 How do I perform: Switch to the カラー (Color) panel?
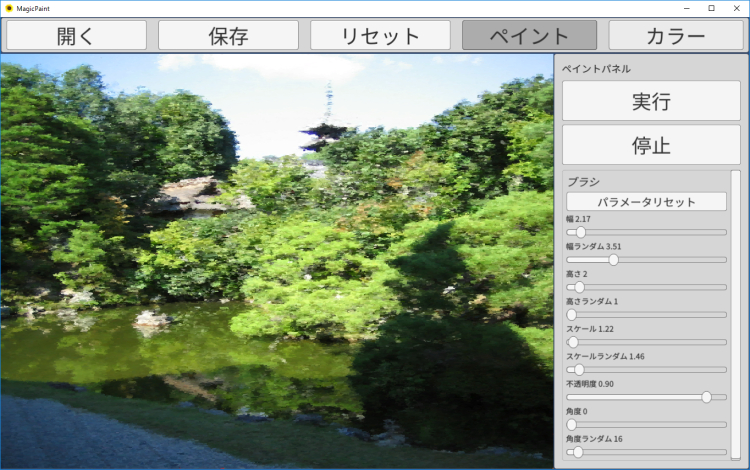(x=676, y=35)
